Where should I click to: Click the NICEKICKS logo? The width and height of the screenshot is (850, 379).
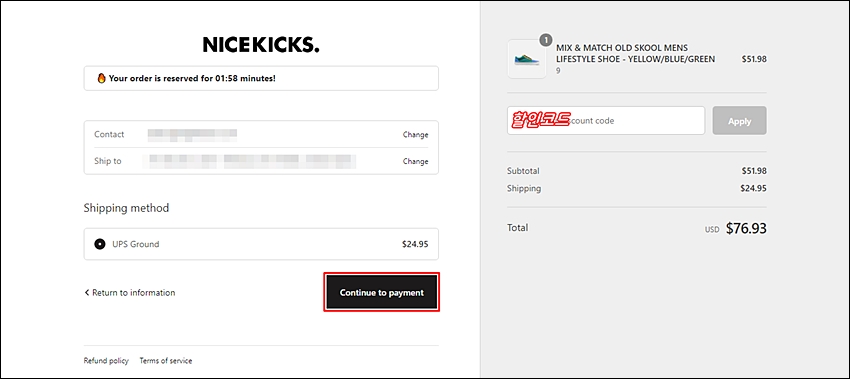point(261,45)
